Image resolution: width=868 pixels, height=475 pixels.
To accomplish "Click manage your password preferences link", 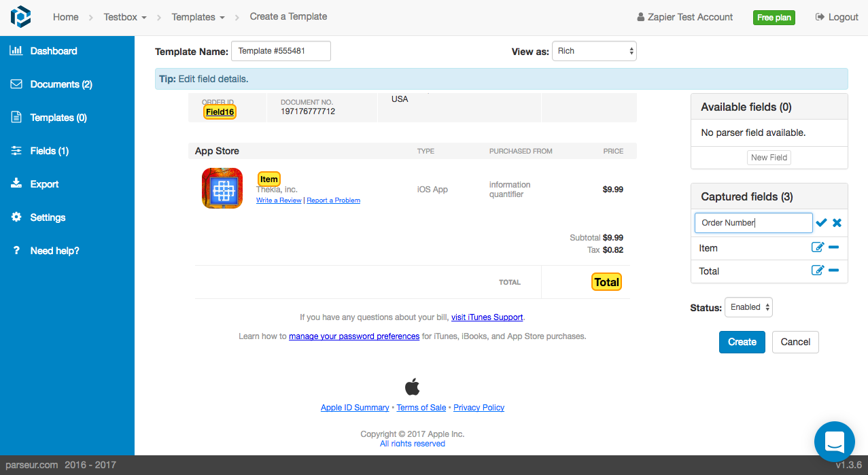I will 354,336.
